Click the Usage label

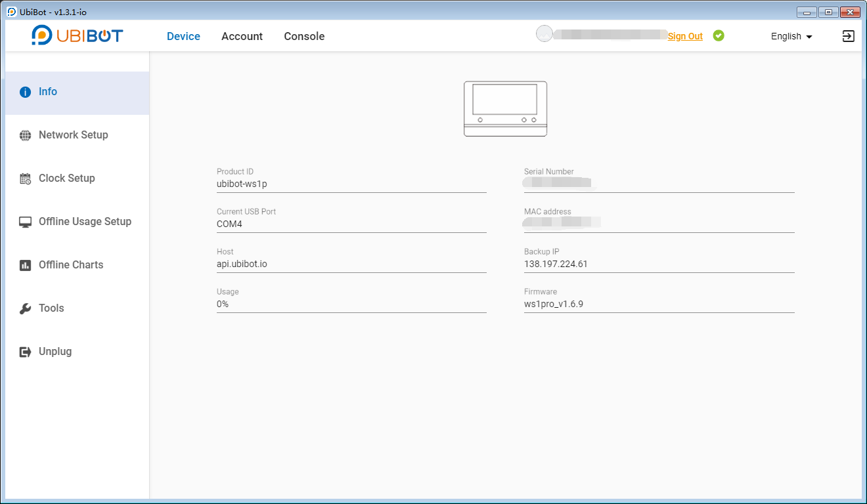(x=228, y=292)
